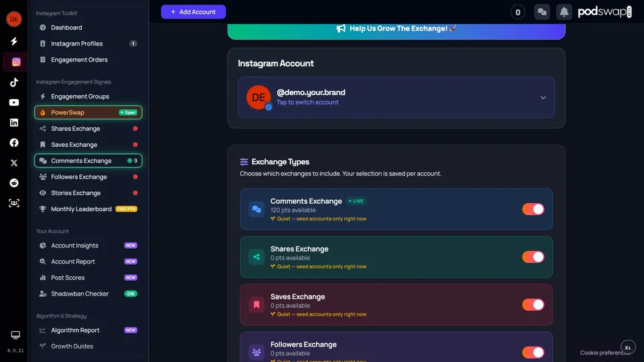
Task: Open the chat messages icon in top bar
Action: pos(542,12)
